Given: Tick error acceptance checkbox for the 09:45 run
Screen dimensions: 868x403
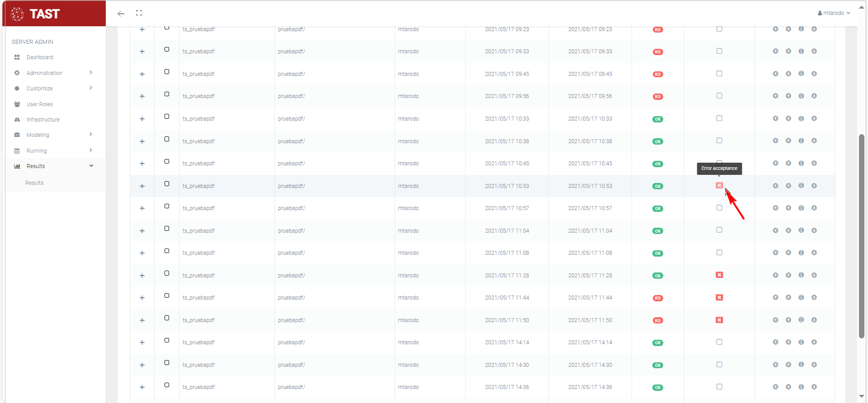Looking at the screenshot, I should point(719,74).
